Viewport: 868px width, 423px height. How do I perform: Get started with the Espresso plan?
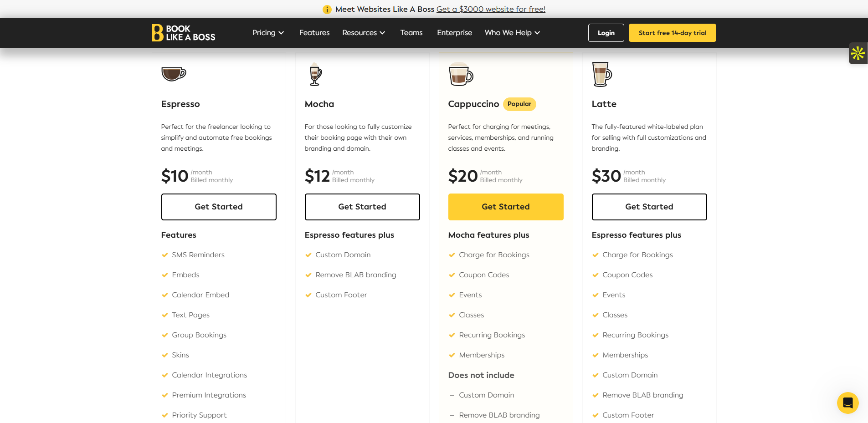pyautogui.click(x=219, y=207)
